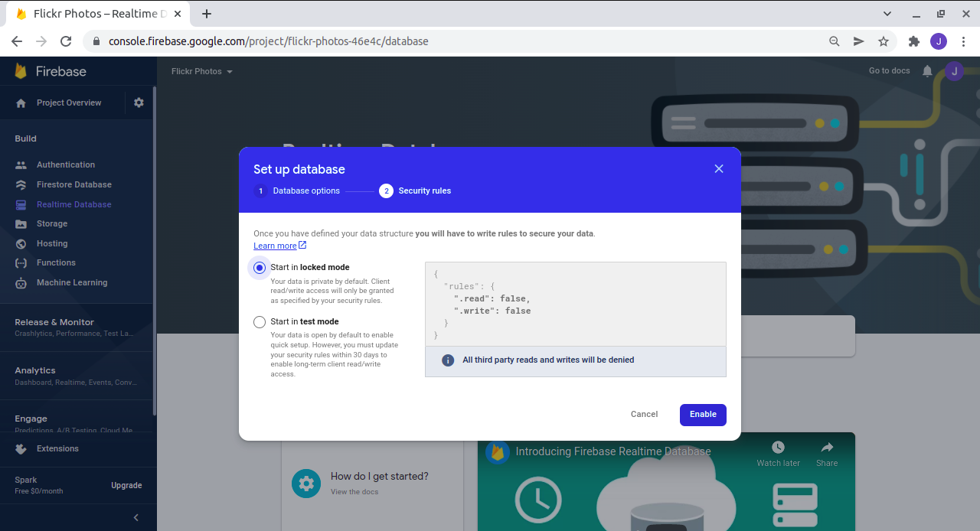
Task: Click the Firestore Database sidebar icon
Action: click(x=21, y=185)
